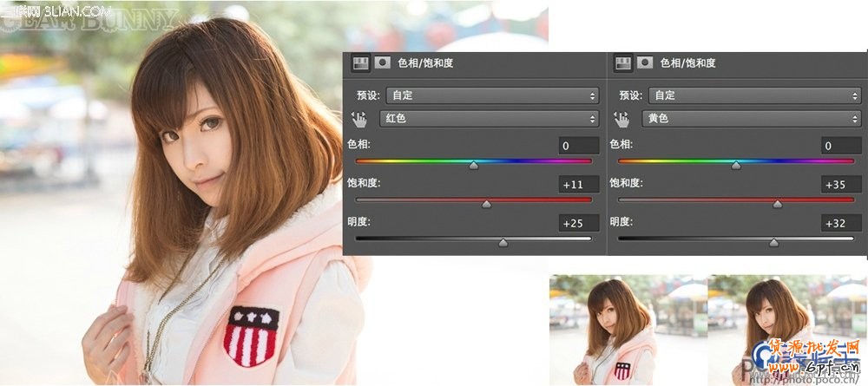Click the 色相 hue slider handle in Red panel
868x386 pixels.
click(x=473, y=165)
